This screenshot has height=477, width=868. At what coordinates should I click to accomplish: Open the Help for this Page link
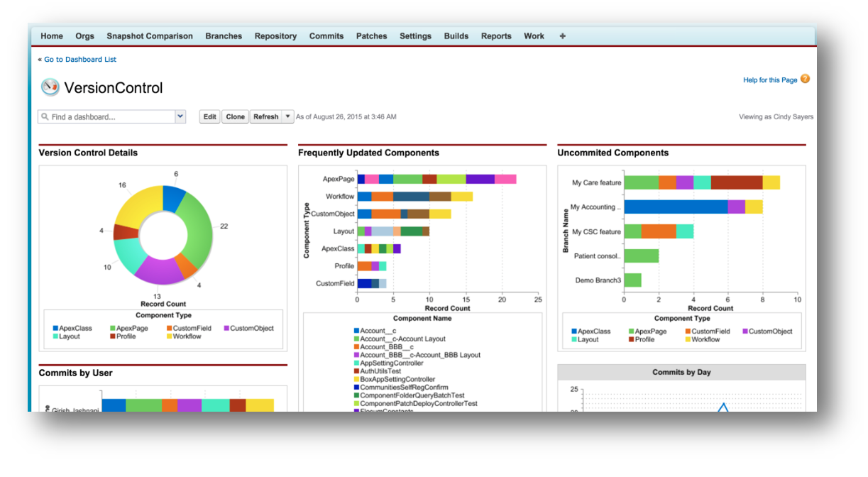tap(770, 80)
